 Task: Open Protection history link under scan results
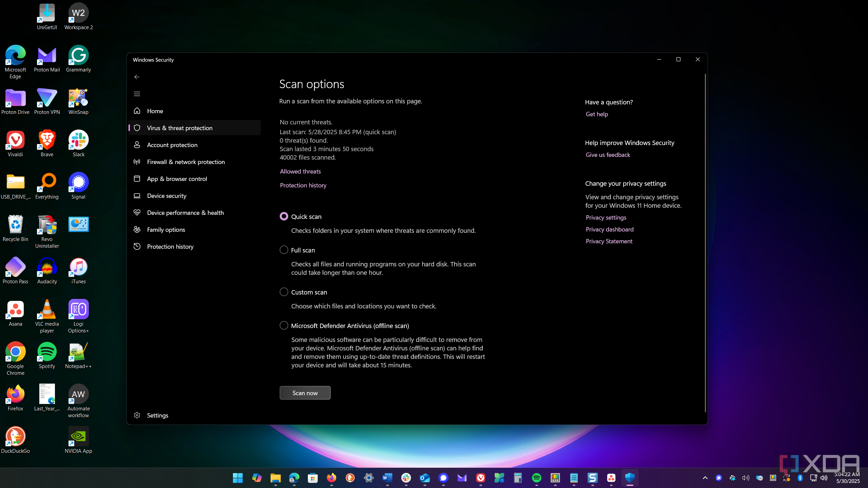point(303,185)
